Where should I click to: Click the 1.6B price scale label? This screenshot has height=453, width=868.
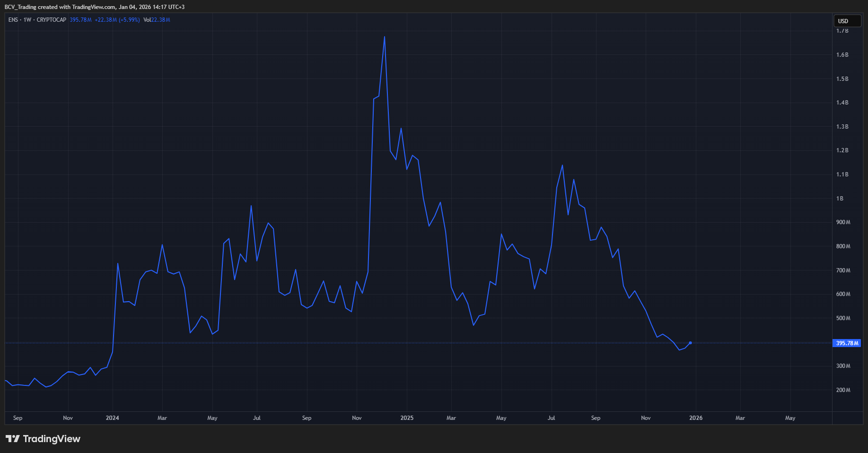[x=842, y=55]
